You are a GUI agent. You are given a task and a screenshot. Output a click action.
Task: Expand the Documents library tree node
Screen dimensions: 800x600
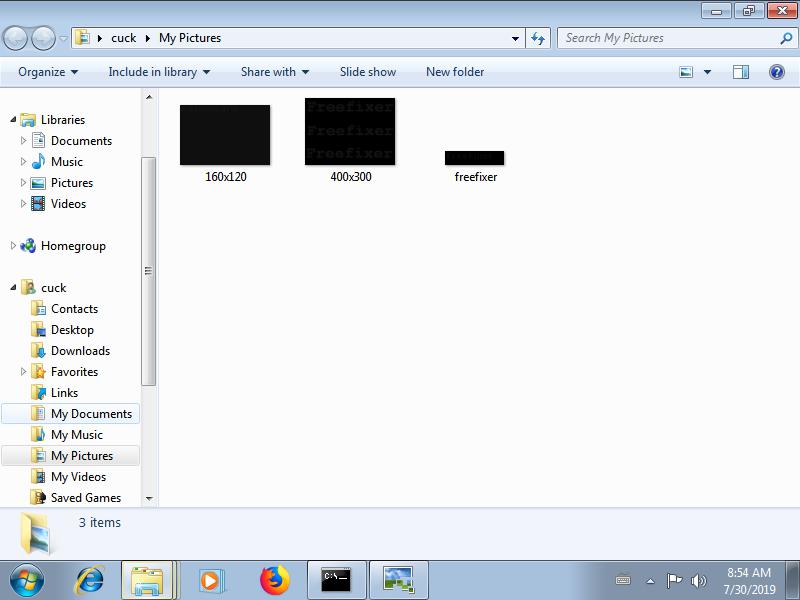click(x=23, y=141)
